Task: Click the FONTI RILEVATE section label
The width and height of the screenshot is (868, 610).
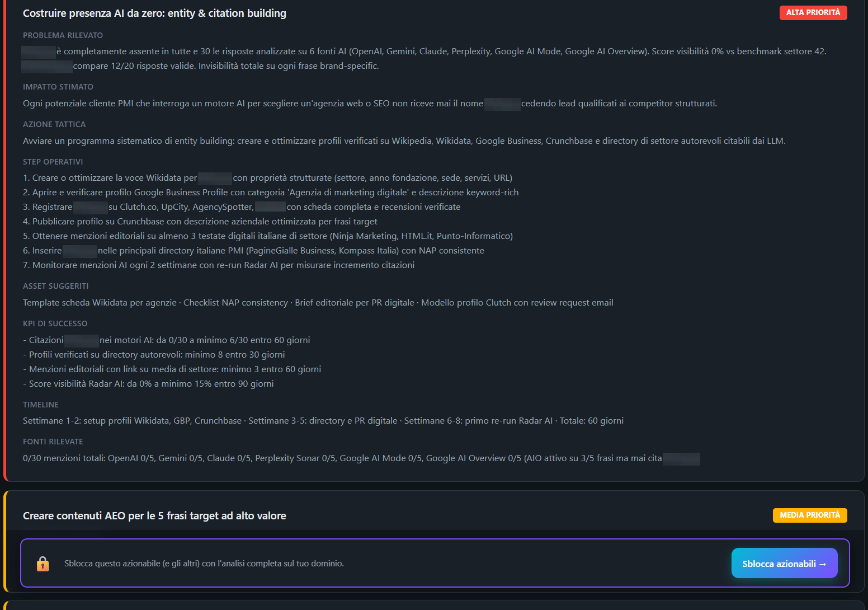Action: pos(53,442)
